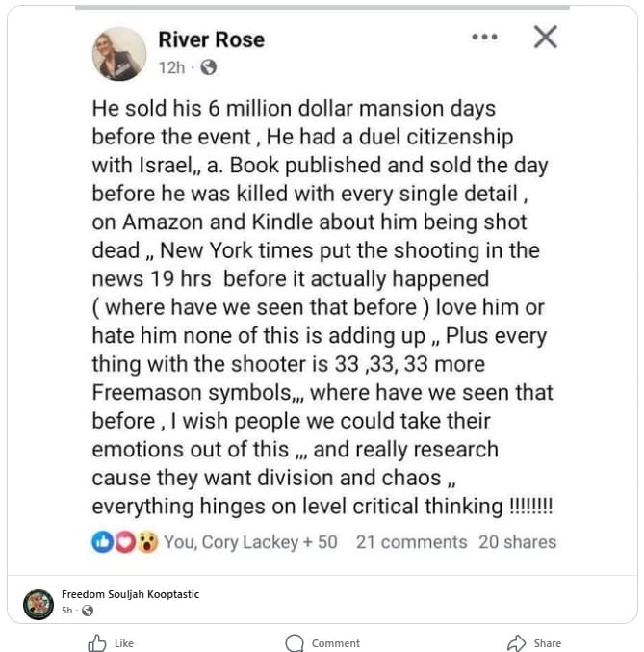Share this post using Share button
The width and height of the screenshot is (644, 652).
[x=534, y=642]
